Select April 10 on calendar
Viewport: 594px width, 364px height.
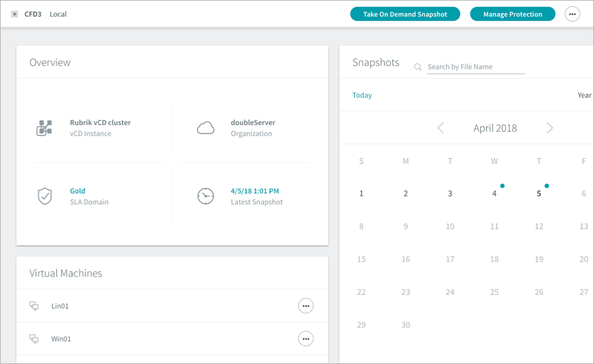point(450,226)
